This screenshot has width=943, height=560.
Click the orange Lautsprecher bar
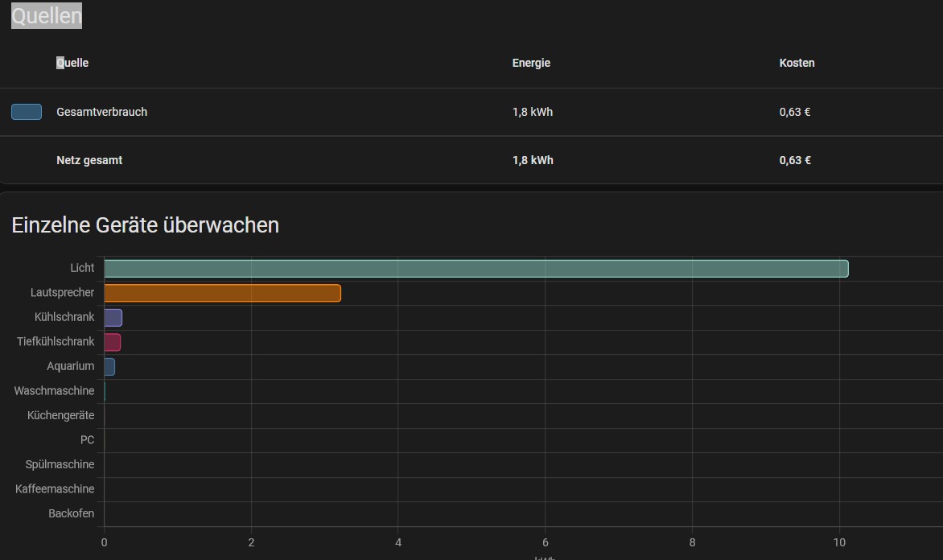[222, 293]
